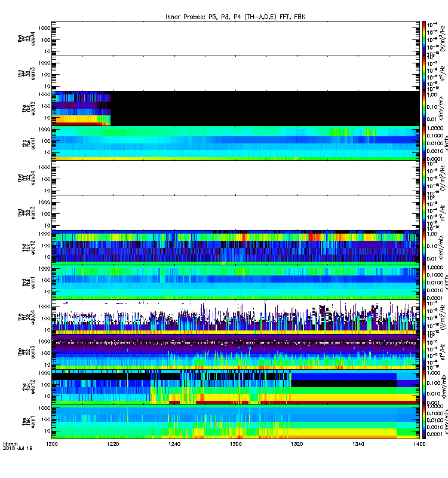Image resolution: width=448 pixels, height=478 pixels.
Task: Click the "hhmm" axis unit label
Action: click(x=10, y=444)
